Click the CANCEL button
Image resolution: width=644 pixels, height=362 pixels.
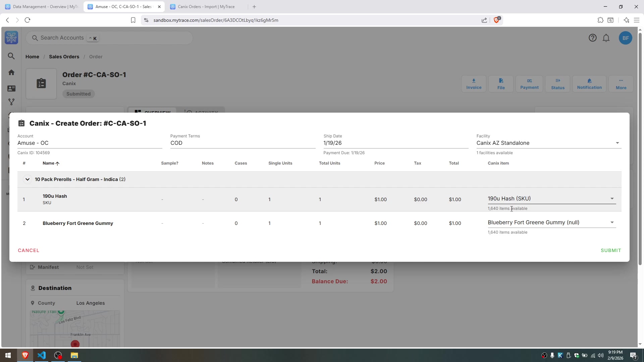pos(29,250)
